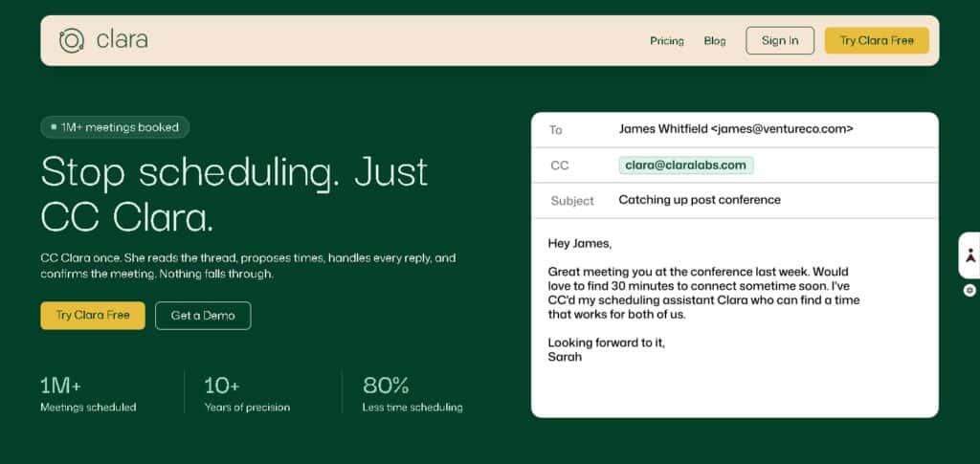Screen dimensions: 980x464
Task: Open the Blog link
Action: [715, 41]
